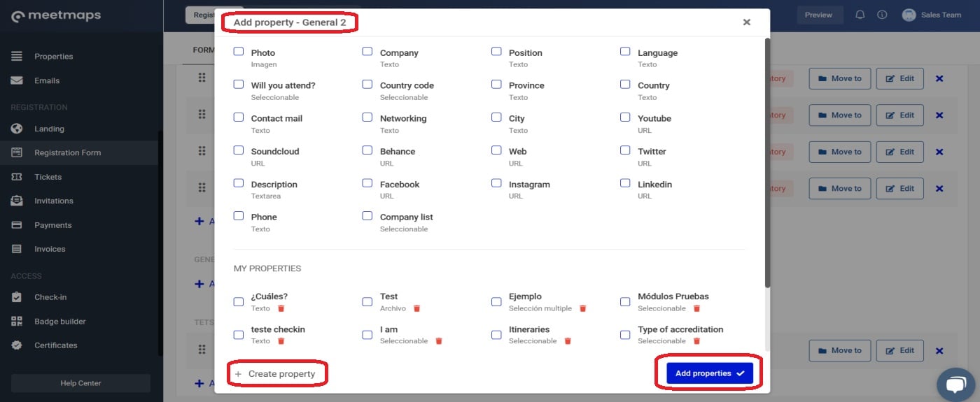980x402 pixels.
Task: Delete the Itineraries trash icon
Action: 568,341
